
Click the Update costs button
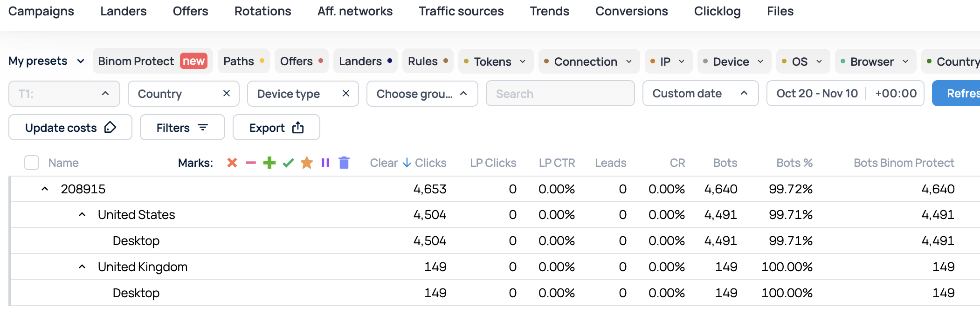click(x=70, y=128)
